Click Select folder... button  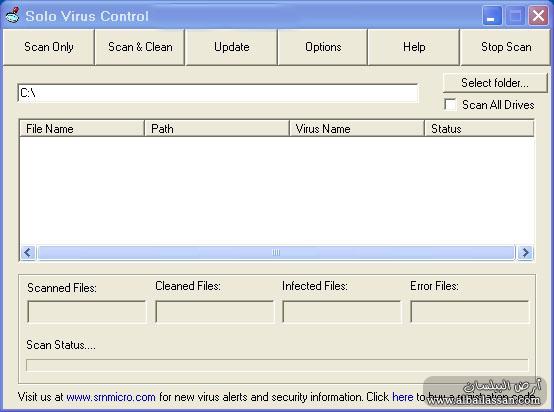495,83
